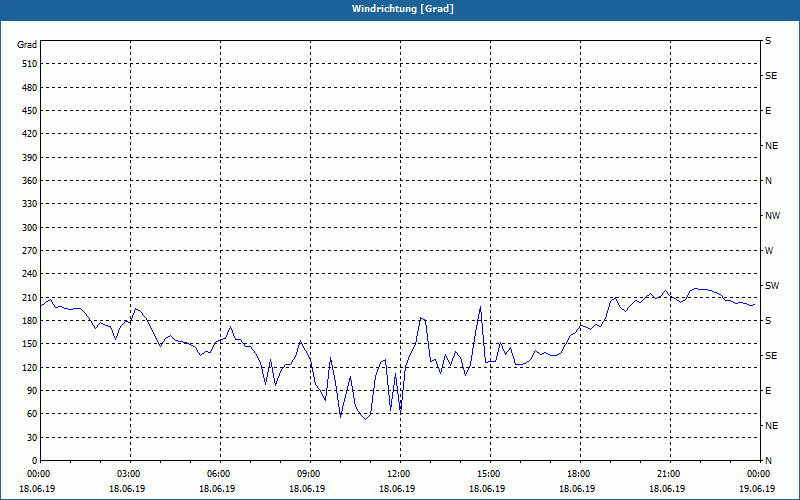Screen dimensions: 800x500
Task: Click the 12:00 time label
Action: (x=400, y=473)
